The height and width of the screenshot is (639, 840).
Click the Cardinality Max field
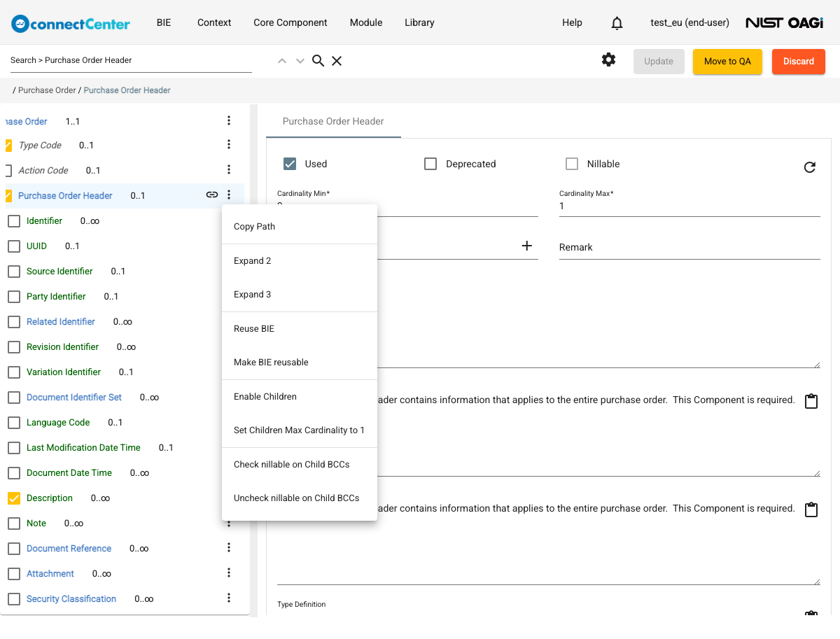(x=689, y=206)
